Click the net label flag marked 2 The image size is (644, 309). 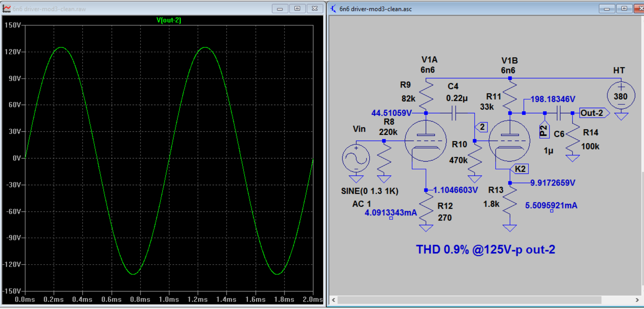(481, 127)
